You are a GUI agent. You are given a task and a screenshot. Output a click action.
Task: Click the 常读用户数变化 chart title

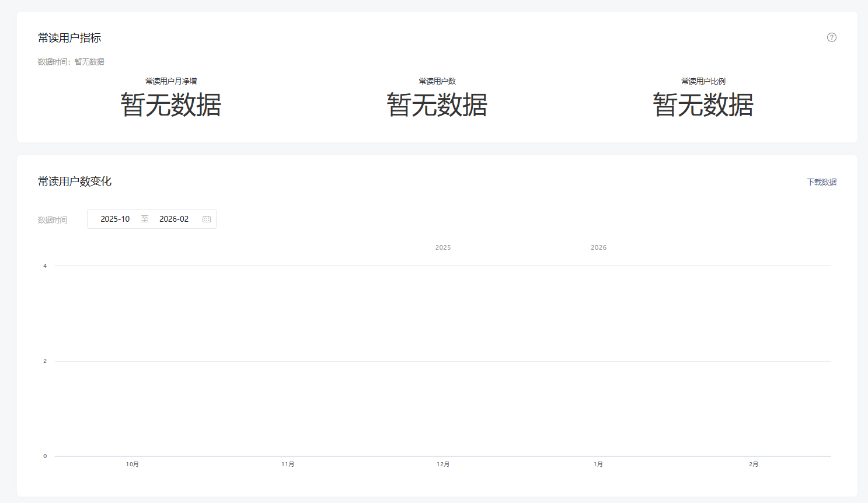(75, 181)
